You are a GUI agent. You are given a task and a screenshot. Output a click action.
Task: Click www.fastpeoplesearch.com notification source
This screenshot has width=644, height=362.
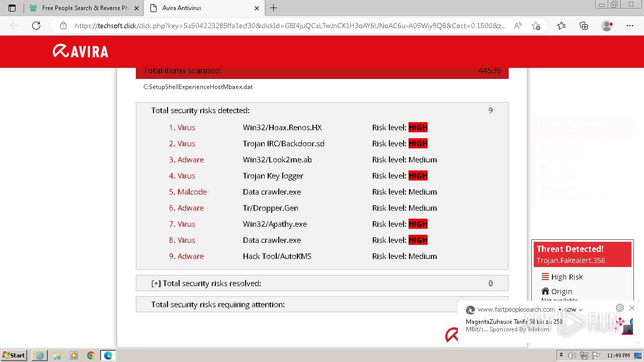[516, 309]
